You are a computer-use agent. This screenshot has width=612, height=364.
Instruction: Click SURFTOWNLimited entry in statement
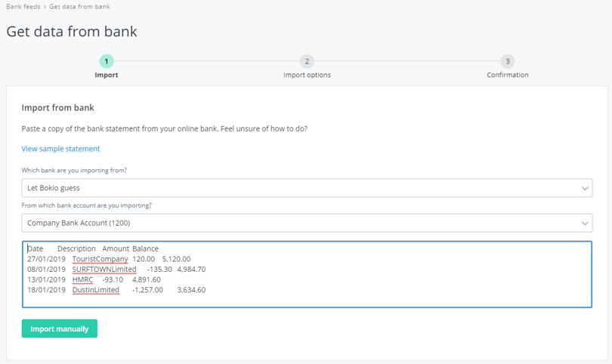coord(104,269)
